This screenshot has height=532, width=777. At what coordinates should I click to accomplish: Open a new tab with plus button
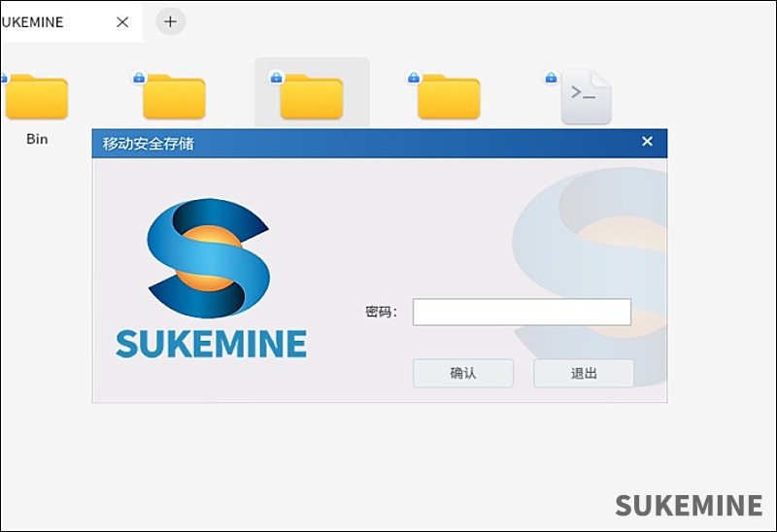[170, 21]
